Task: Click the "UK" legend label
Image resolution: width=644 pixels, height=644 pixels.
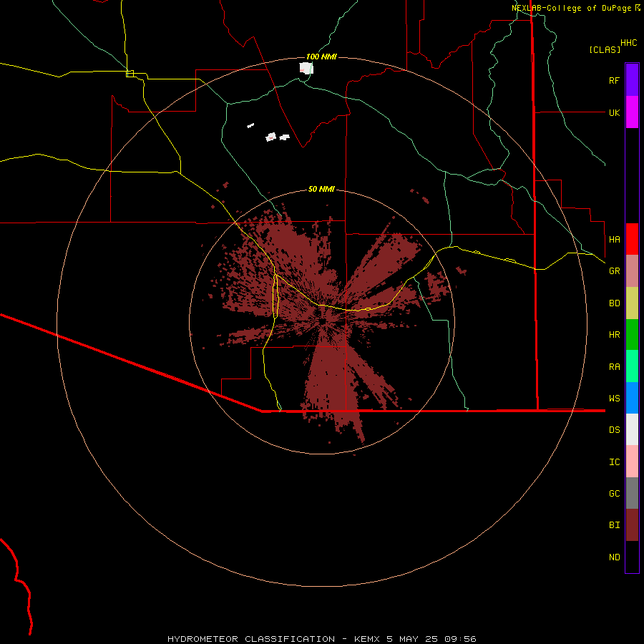Action: [614, 112]
